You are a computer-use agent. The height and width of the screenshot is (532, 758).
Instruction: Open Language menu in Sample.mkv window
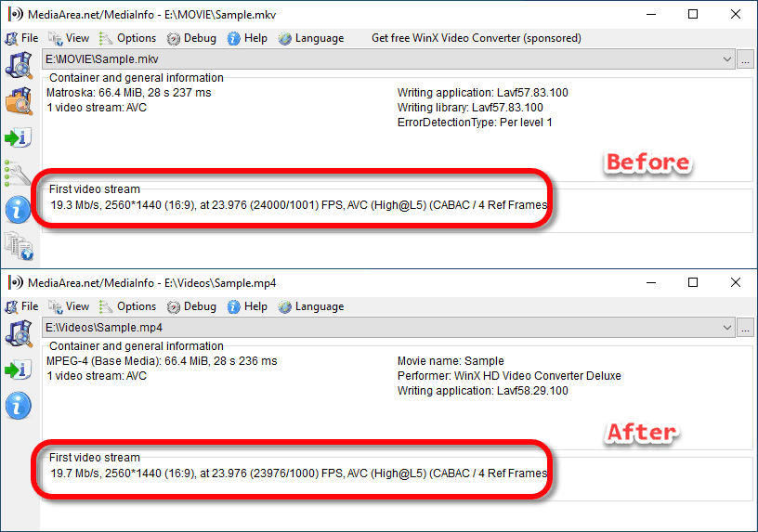point(311,38)
